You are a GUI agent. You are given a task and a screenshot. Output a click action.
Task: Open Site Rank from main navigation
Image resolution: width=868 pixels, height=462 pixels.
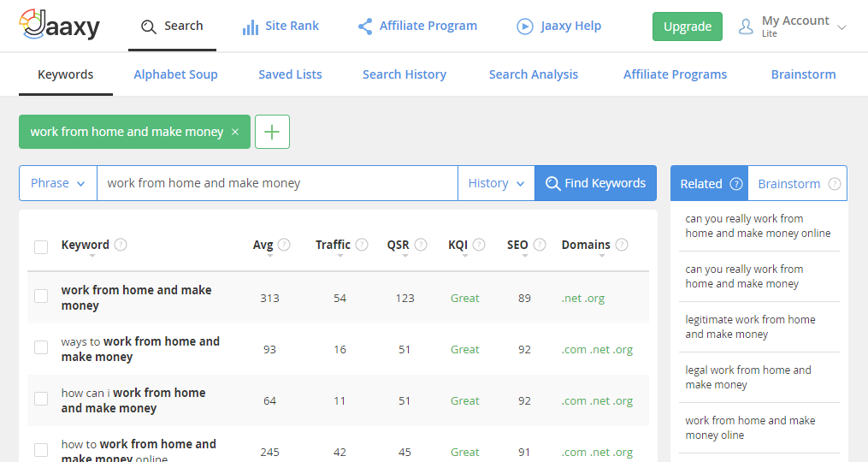[280, 26]
